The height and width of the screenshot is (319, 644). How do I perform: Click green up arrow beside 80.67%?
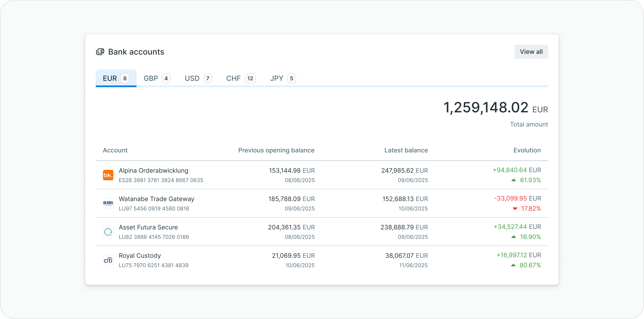513,265
